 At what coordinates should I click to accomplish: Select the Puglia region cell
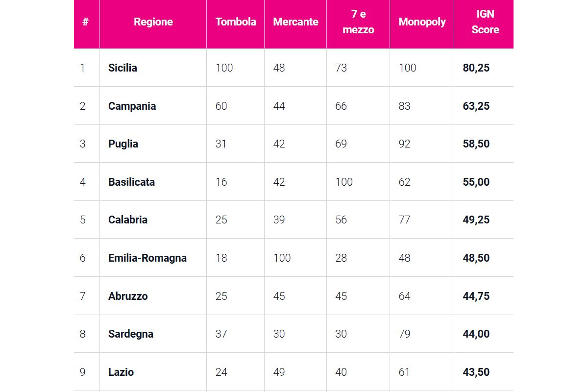(x=123, y=144)
